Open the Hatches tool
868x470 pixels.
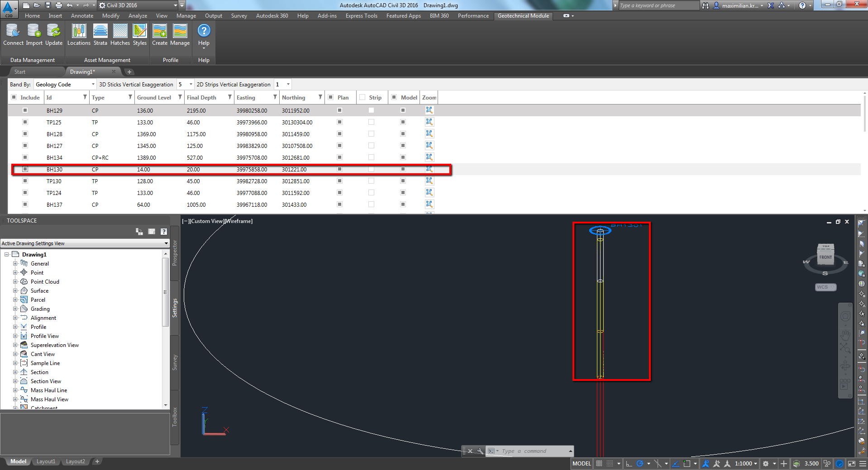[x=120, y=35]
